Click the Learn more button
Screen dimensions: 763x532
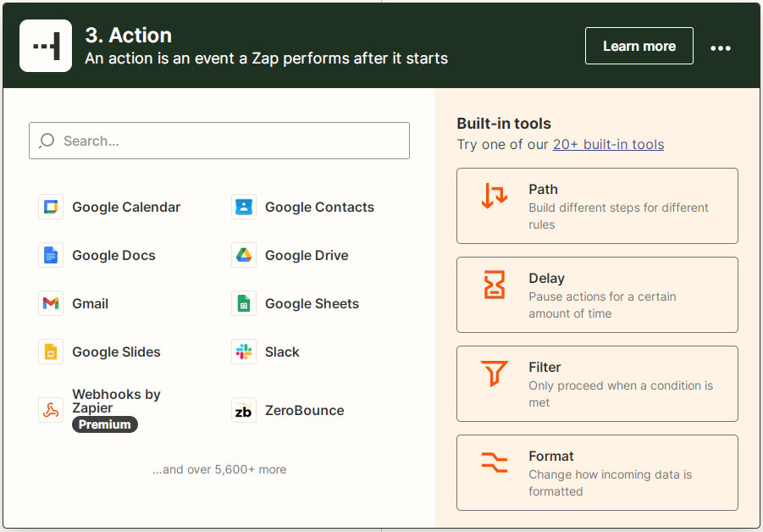[639, 46]
